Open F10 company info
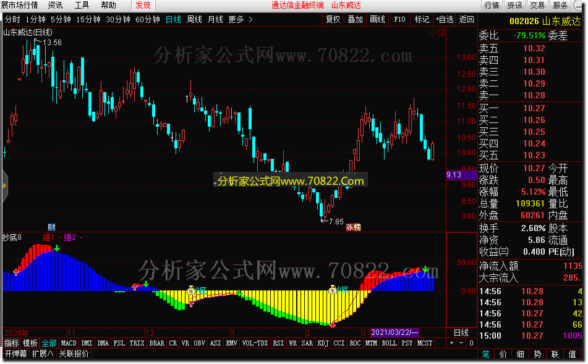Image resolution: width=588 pixels, height=364 pixels. pyautogui.click(x=399, y=20)
